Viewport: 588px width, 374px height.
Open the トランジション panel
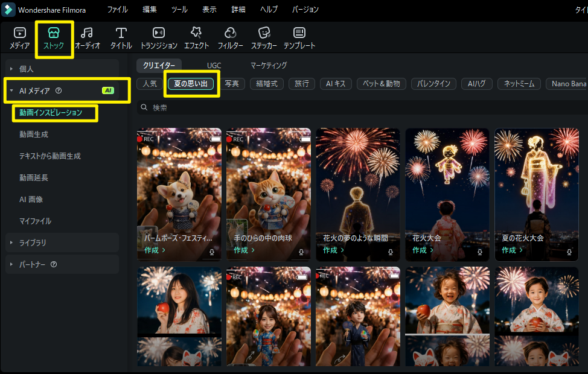tap(159, 38)
